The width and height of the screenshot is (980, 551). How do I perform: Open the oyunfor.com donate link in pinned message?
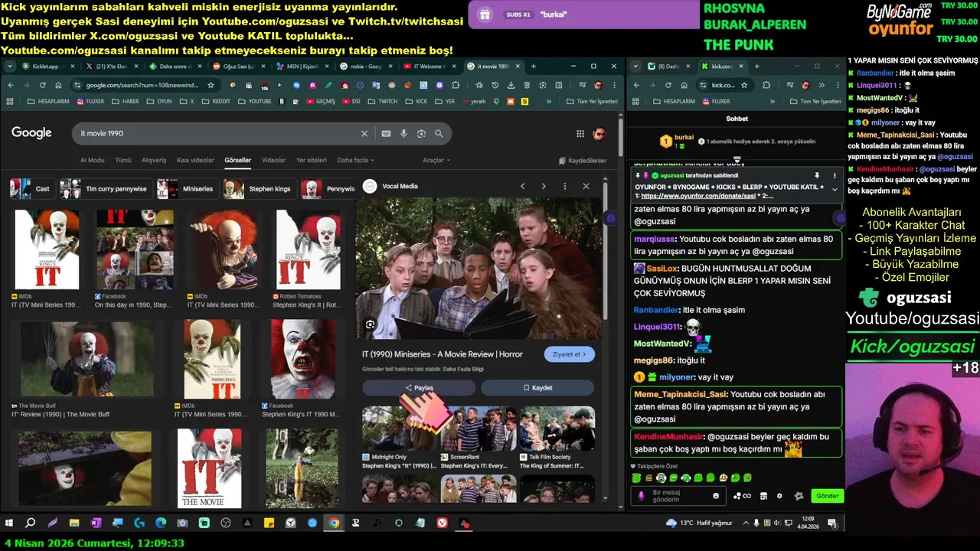pyautogui.click(x=698, y=196)
